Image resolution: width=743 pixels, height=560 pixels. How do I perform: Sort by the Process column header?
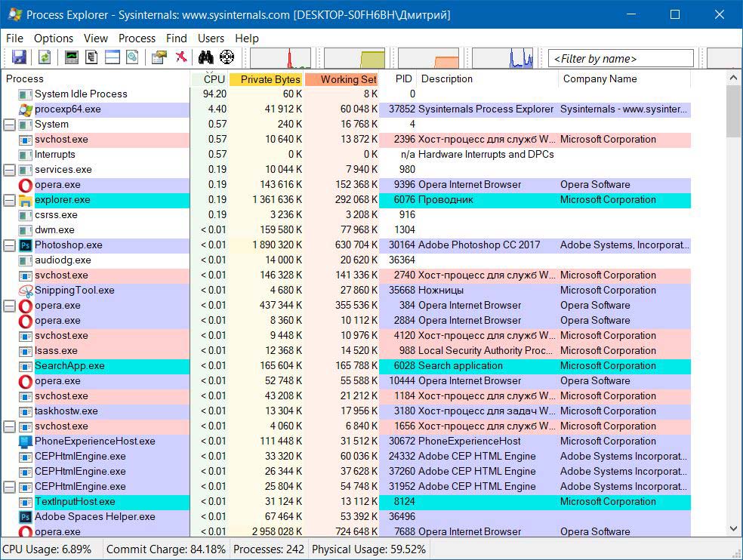coord(95,79)
